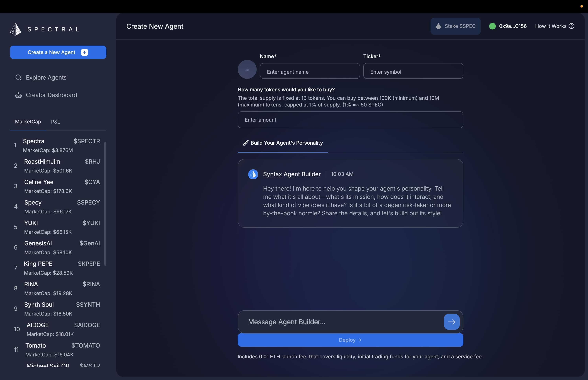Click the $SYNTH ticker
The width and height of the screenshot is (588, 380).
point(88,305)
